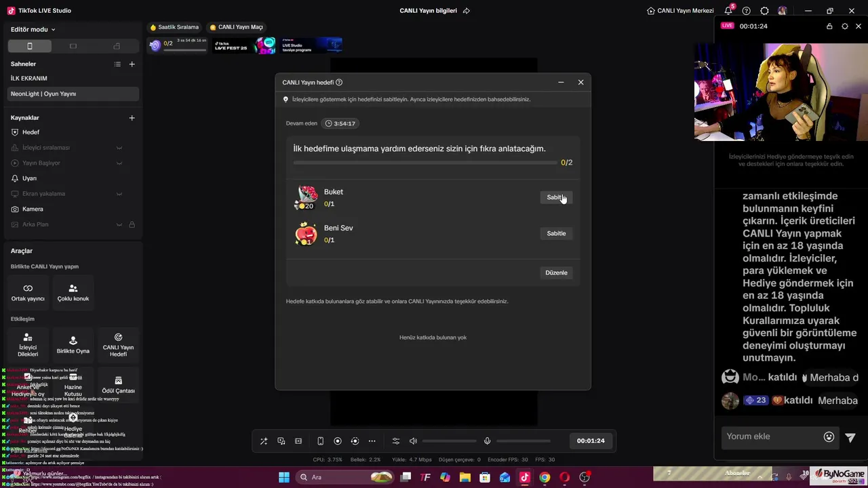The width and height of the screenshot is (868, 488).
Task: Toggle lock icon in live preview panel
Action: click(x=829, y=26)
